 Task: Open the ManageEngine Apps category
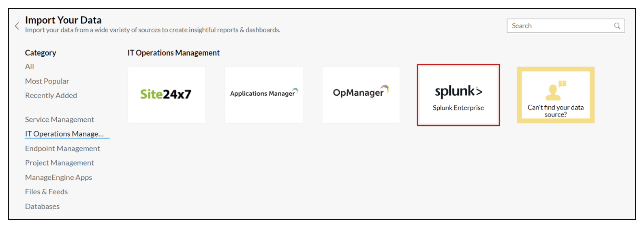pos(59,177)
